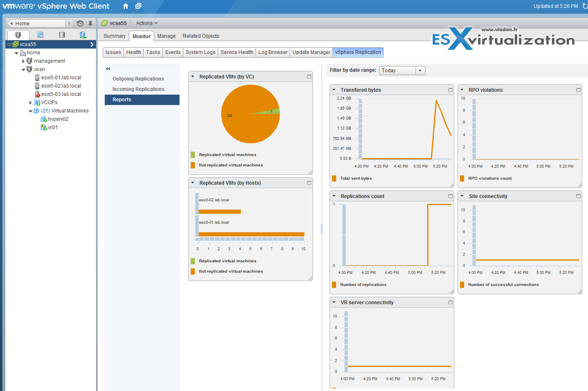Screen dimensions: 588x391
Task: Click the vr01 virtual machine icon
Action: [x=44, y=127]
